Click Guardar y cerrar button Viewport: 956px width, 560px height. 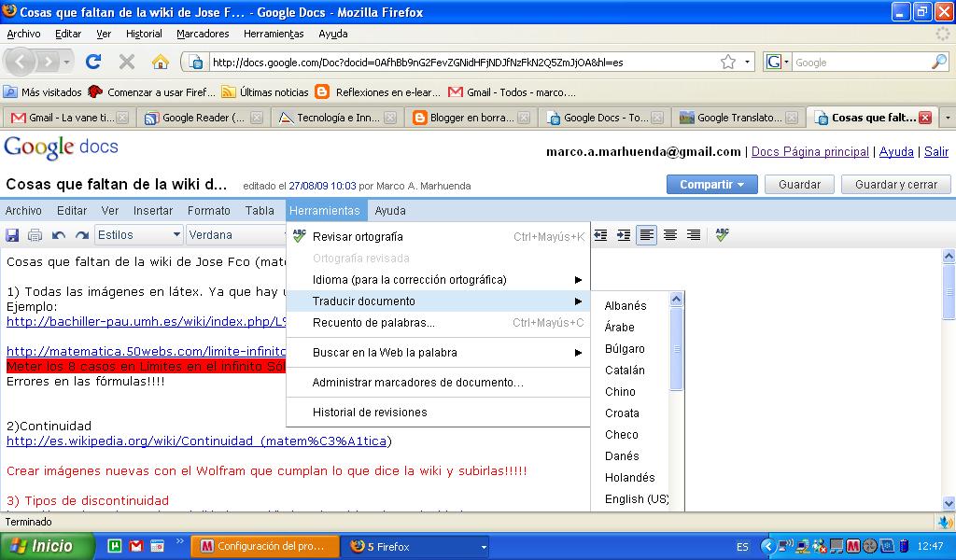coord(896,185)
